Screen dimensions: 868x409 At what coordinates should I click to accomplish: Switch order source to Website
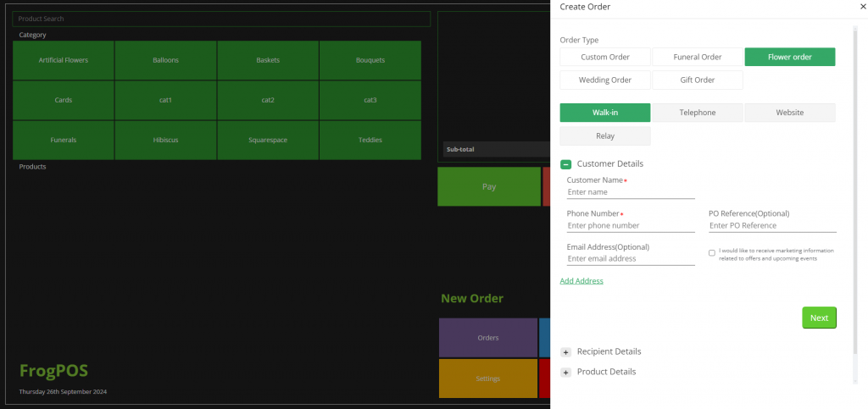(790, 113)
